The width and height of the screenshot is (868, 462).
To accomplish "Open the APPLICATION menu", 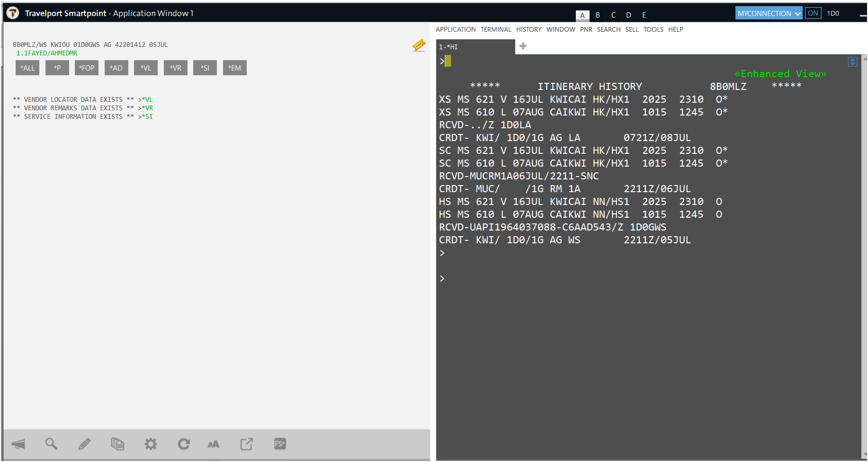I will pos(456,29).
